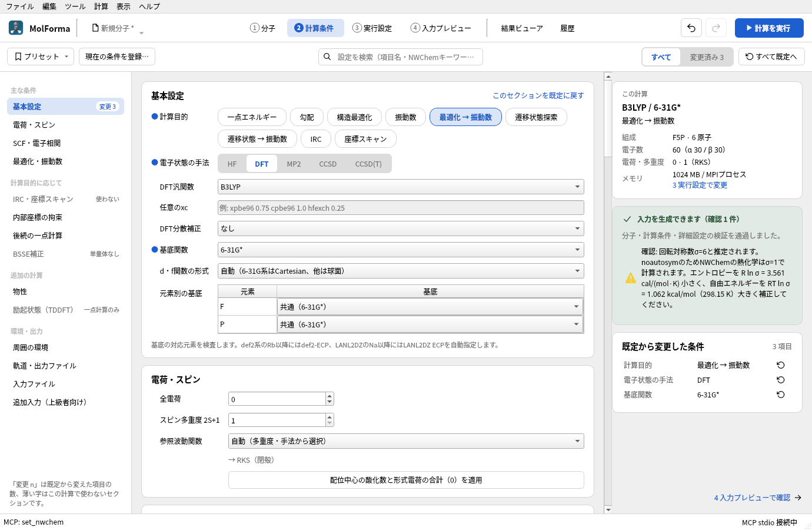Click the redo arrow icon in header
This screenshot has width=812, height=530.
tap(716, 28)
